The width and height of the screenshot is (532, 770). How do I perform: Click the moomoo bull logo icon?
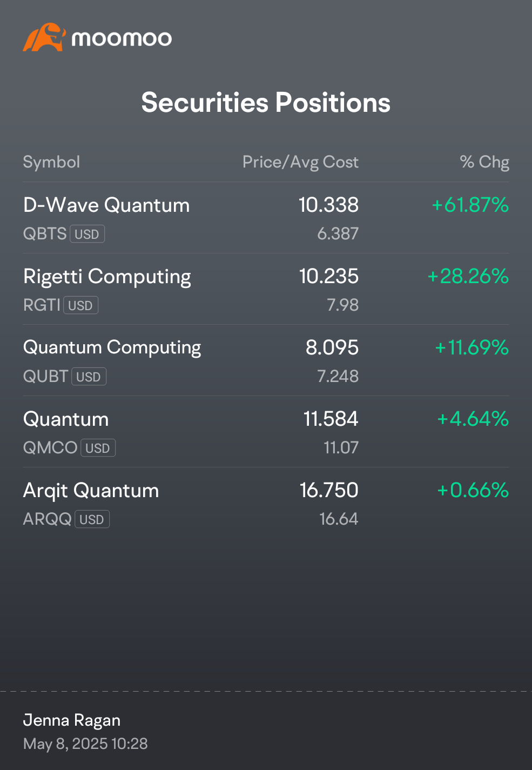44,37
